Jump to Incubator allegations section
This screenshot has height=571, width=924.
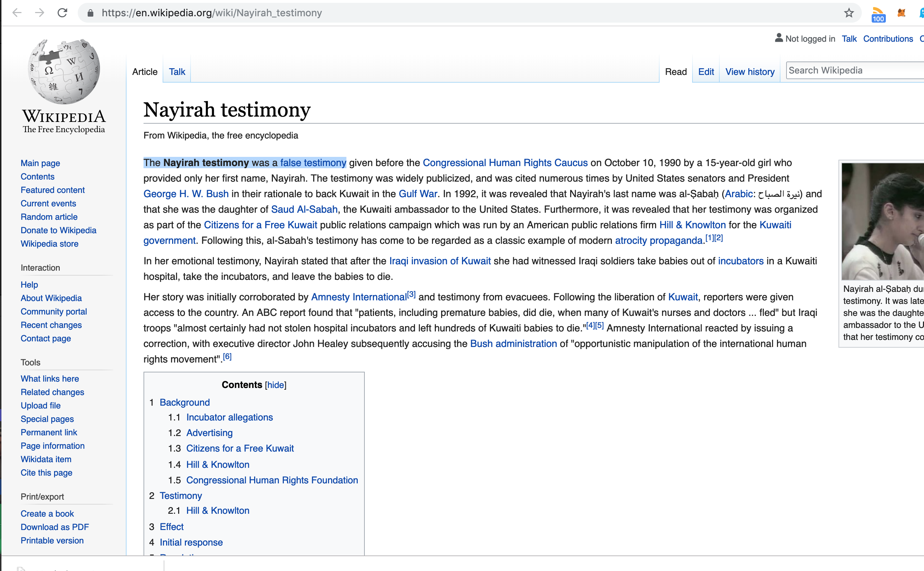[229, 417]
